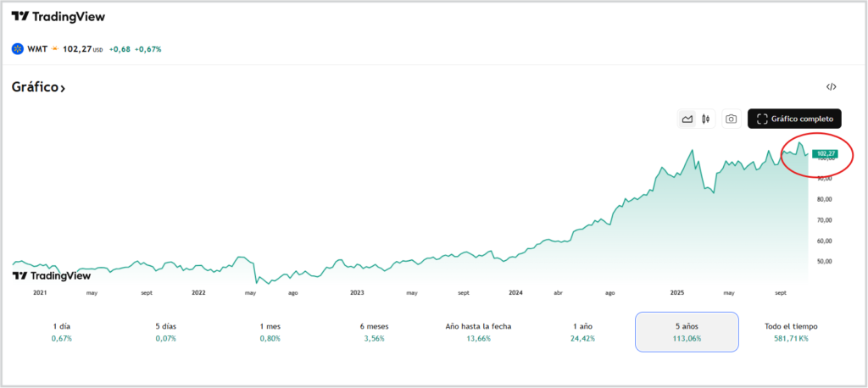Take a chart snapshot with camera icon

point(731,119)
